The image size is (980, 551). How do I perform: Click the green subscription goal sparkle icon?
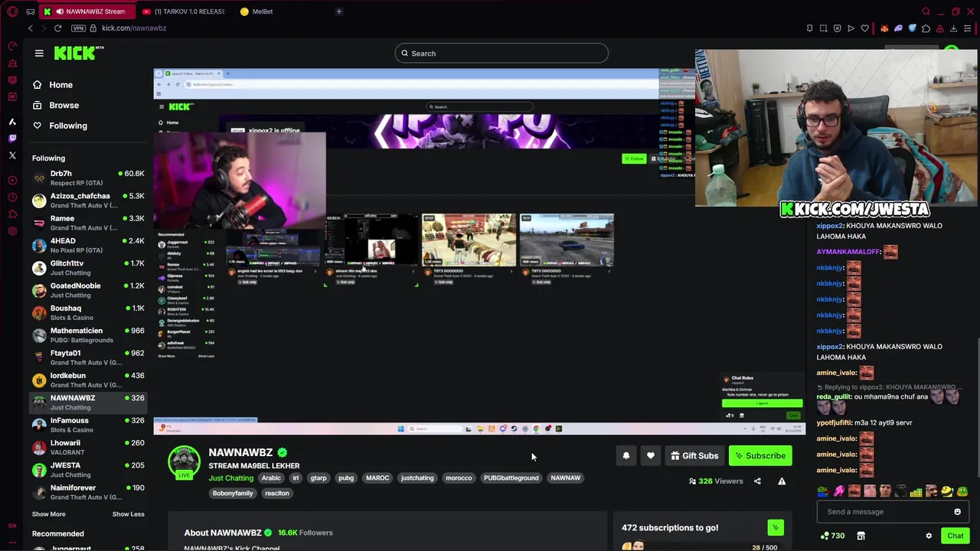point(776,527)
